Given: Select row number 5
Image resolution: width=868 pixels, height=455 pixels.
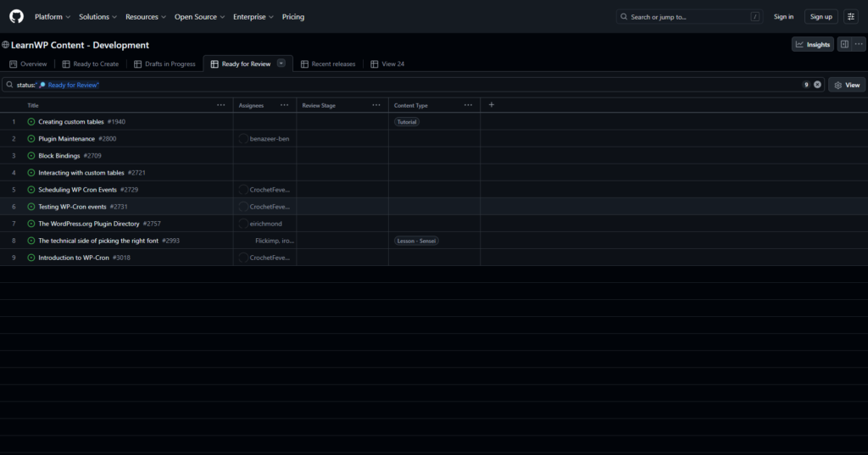Looking at the screenshot, I should point(14,190).
